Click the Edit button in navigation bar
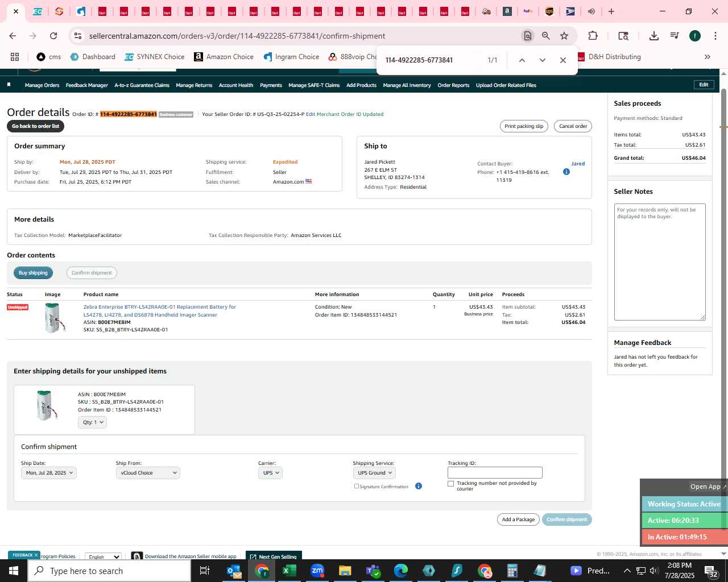 point(704,85)
